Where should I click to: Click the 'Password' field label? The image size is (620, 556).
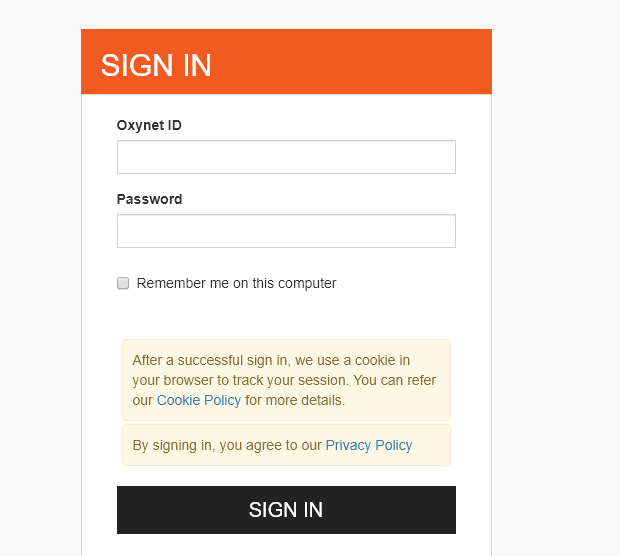tap(149, 199)
